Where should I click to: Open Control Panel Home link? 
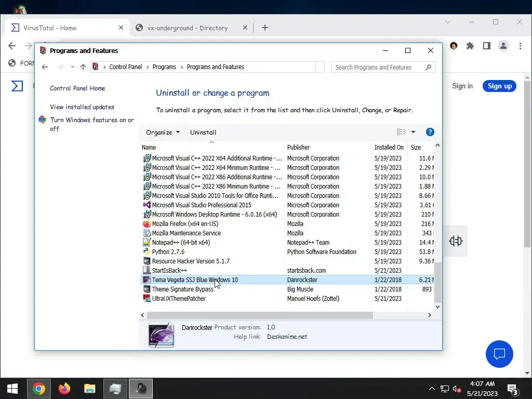(x=77, y=88)
